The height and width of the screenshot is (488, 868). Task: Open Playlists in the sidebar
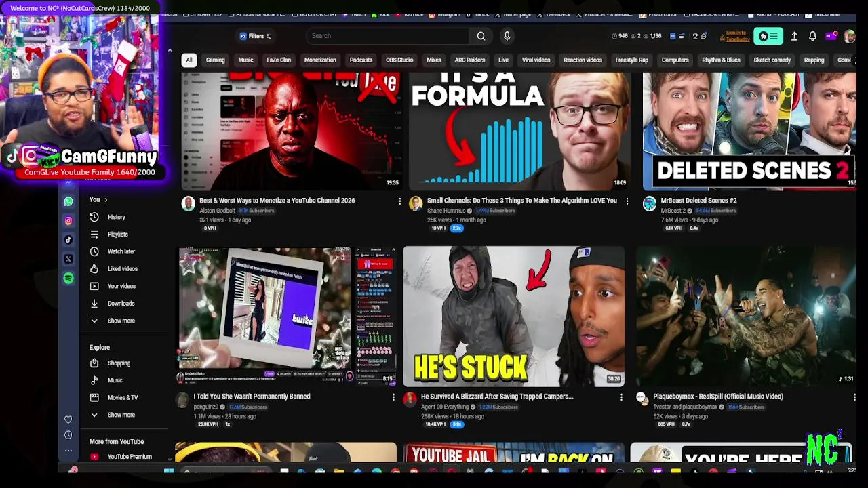117,235
